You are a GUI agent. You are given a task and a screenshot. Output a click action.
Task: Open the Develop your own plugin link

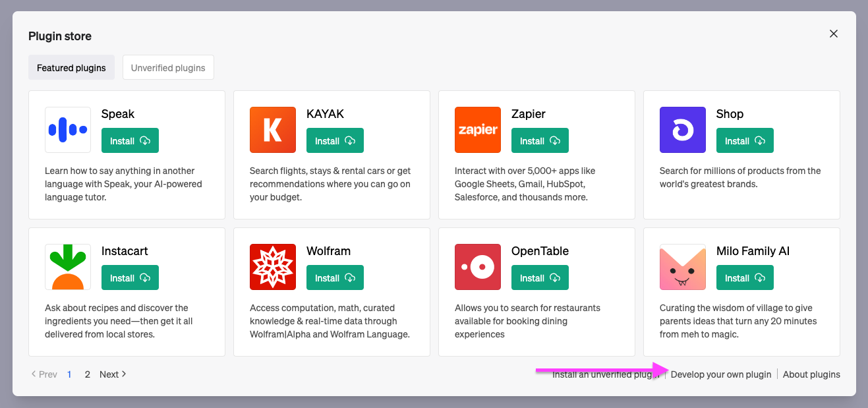tap(721, 374)
